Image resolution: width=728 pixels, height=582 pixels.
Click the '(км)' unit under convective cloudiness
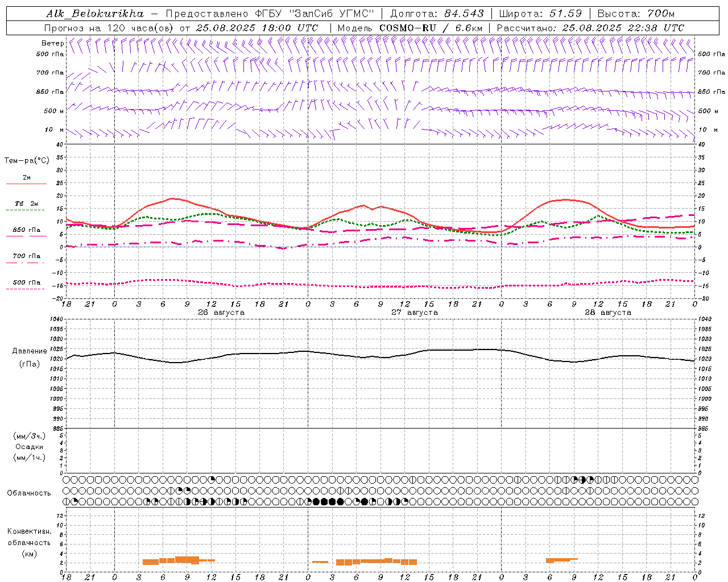29,554
